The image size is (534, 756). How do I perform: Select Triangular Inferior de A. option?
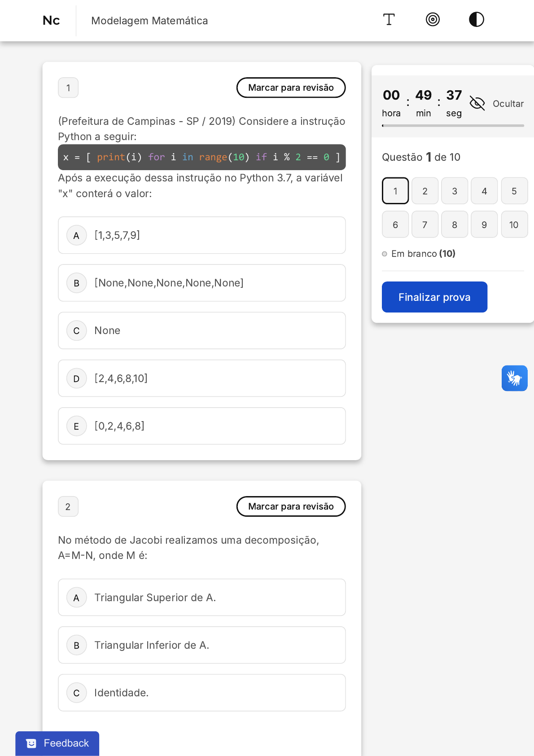[201, 645]
